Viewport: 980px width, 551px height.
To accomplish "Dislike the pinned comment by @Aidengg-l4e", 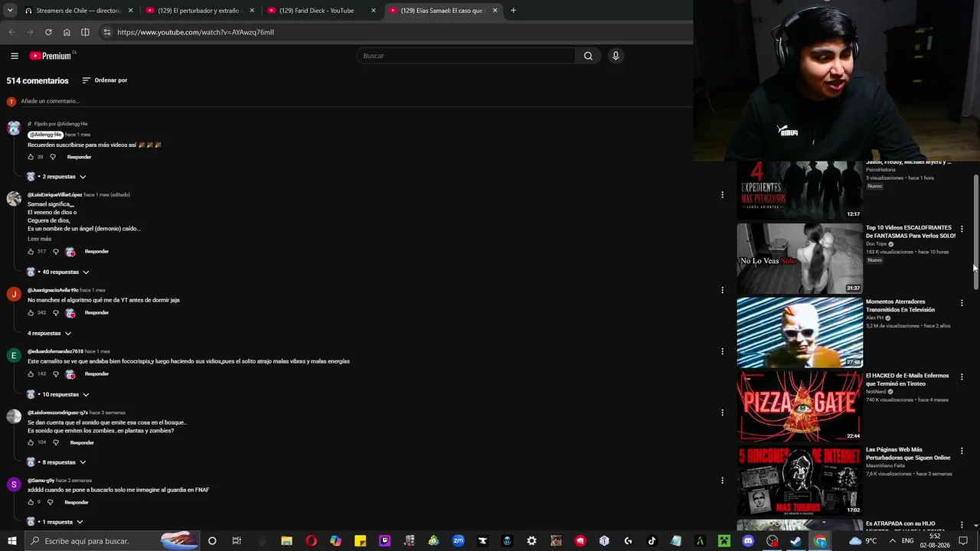I will click(x=53, y=157).
